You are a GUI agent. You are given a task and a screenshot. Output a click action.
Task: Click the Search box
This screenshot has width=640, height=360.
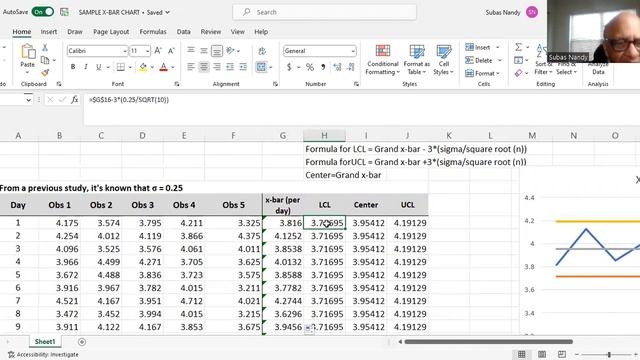click(x=324, y=12)
